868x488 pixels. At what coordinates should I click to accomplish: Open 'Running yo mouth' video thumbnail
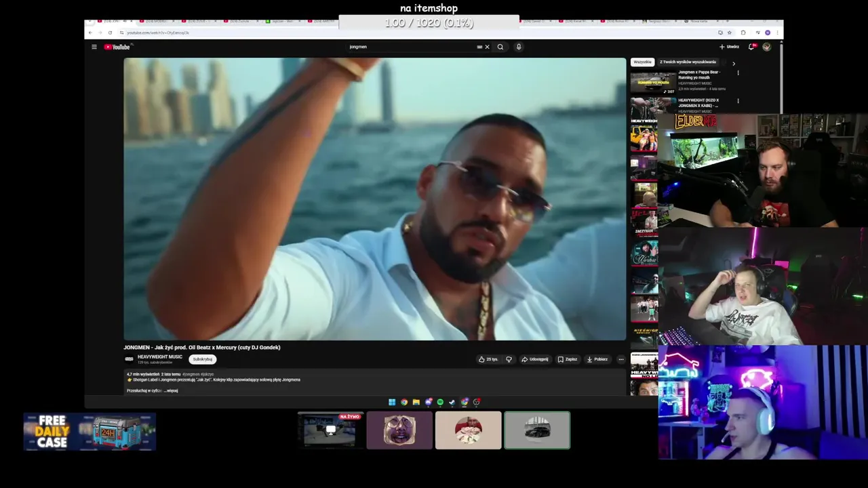[x=653, y=81]
